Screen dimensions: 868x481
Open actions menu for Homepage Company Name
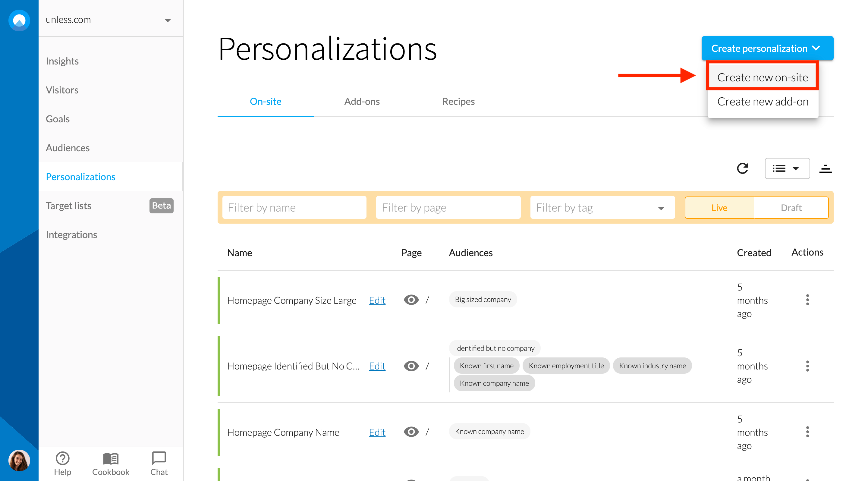pos(807,432)
